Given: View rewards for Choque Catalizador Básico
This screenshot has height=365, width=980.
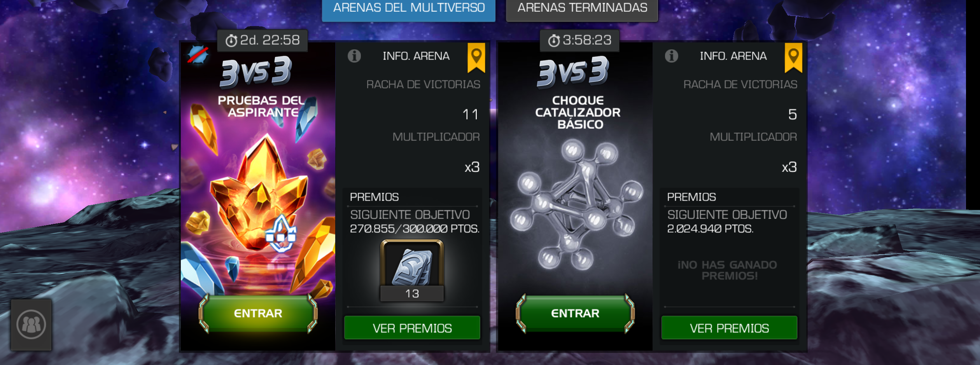Looking at the screenshot, I should coord(729,328).
